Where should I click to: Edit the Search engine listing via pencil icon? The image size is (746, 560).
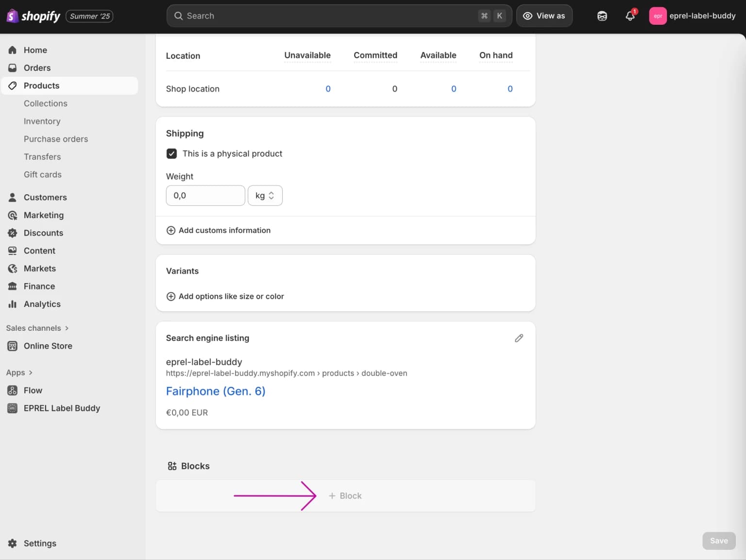(x=519, y=338)
